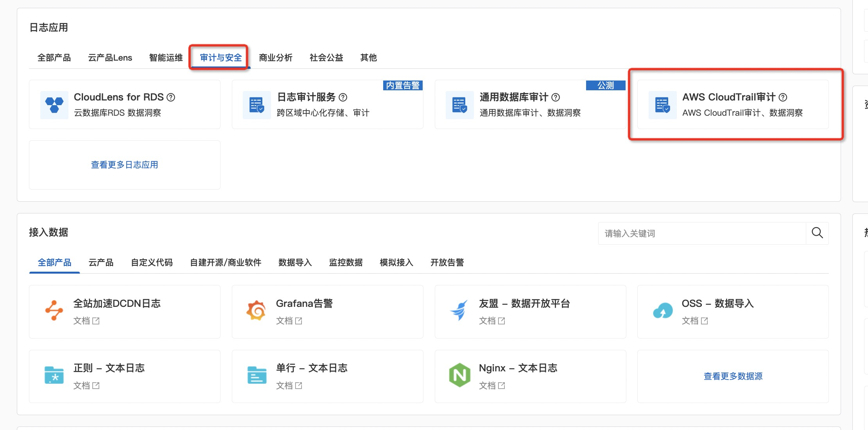Click help icon beside CloudLens for RDS
This screenshot has width=868, height=430.
[171, 97]
